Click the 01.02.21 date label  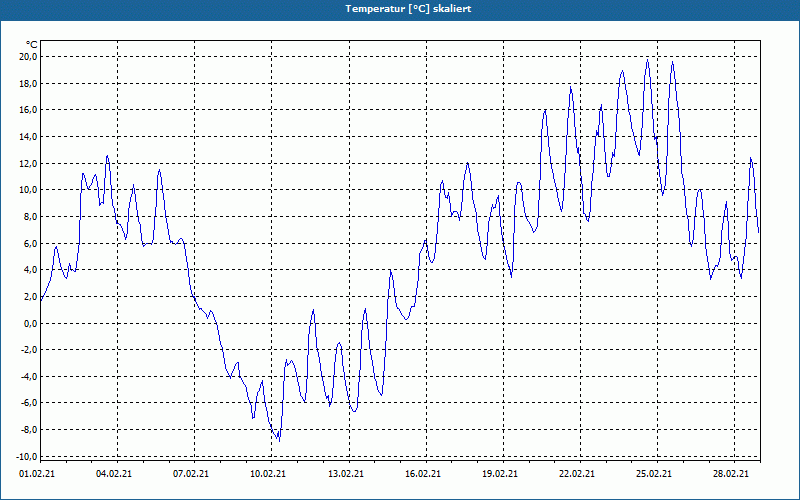[37, 473]
